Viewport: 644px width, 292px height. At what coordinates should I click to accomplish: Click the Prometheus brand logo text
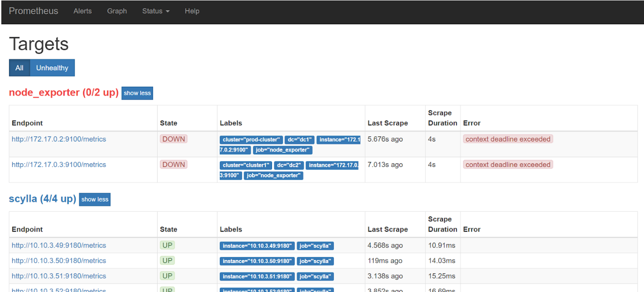click(33, 11)
